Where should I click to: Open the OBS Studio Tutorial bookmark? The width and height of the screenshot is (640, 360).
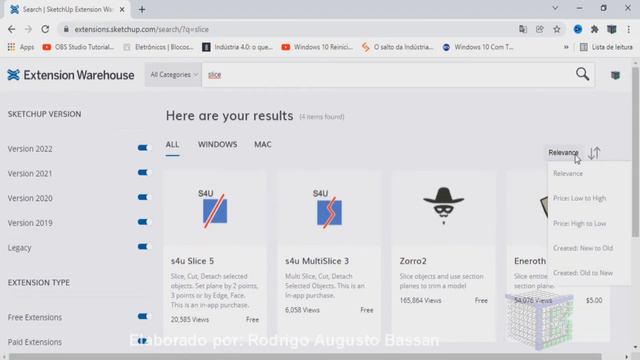click(78, 47)
